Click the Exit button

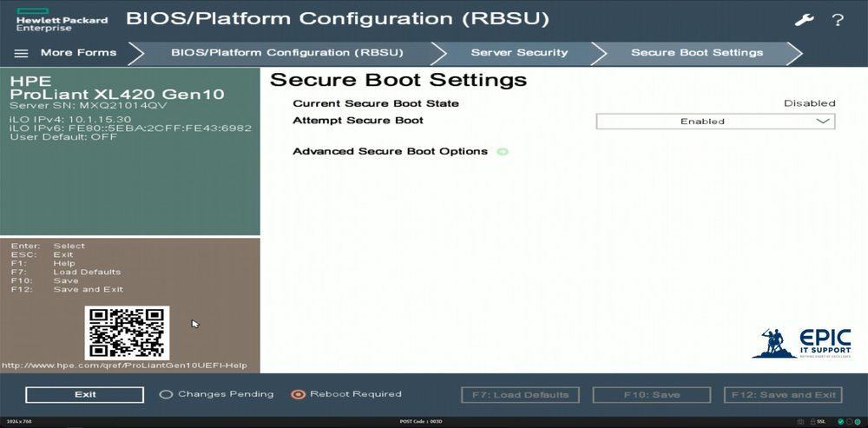(85, 395)
